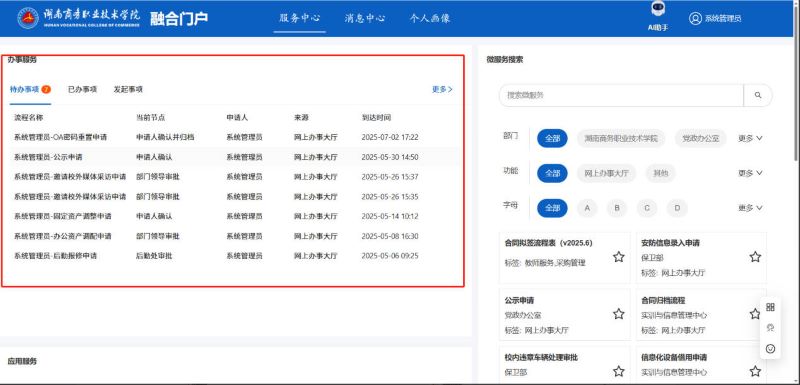Image resolution: width=800 pixels, height=385 pixels.
Task: Open the 已办事项 tab
Action: coord(82,89)
